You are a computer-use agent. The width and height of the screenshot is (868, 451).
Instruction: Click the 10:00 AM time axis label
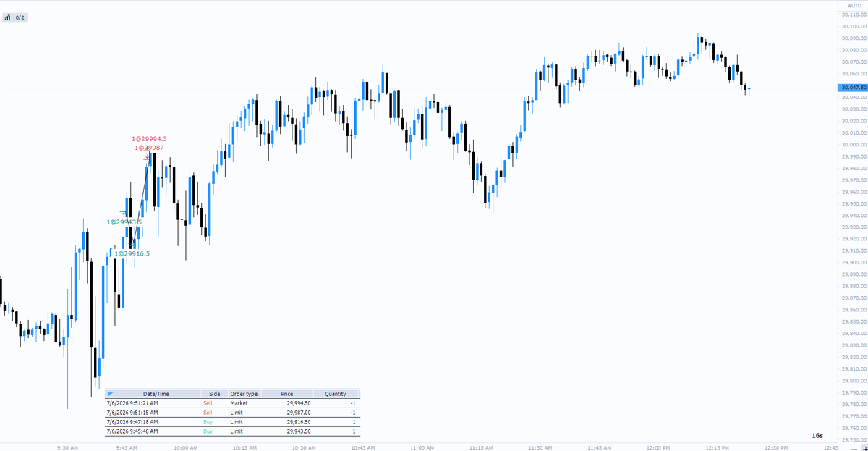click(x=186, y=447)
